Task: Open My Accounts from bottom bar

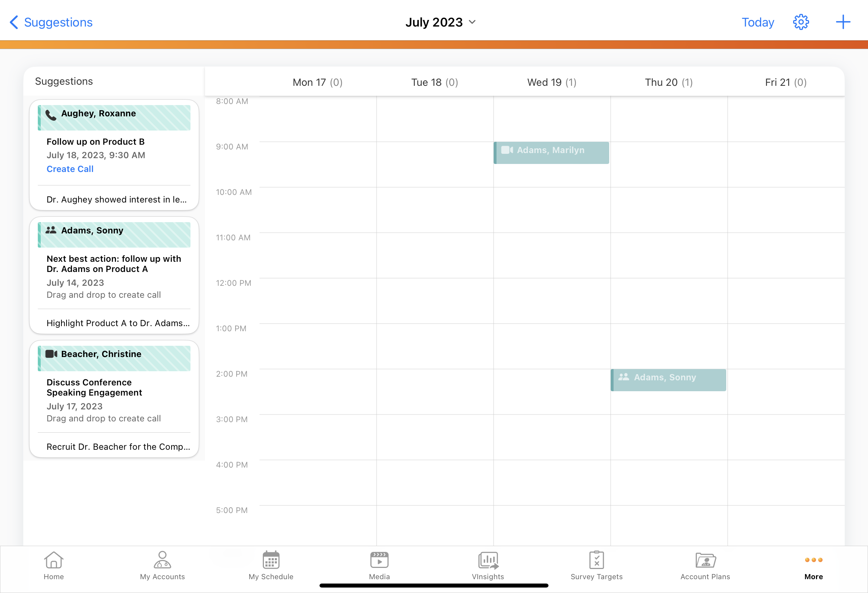Action: [162, 560]
